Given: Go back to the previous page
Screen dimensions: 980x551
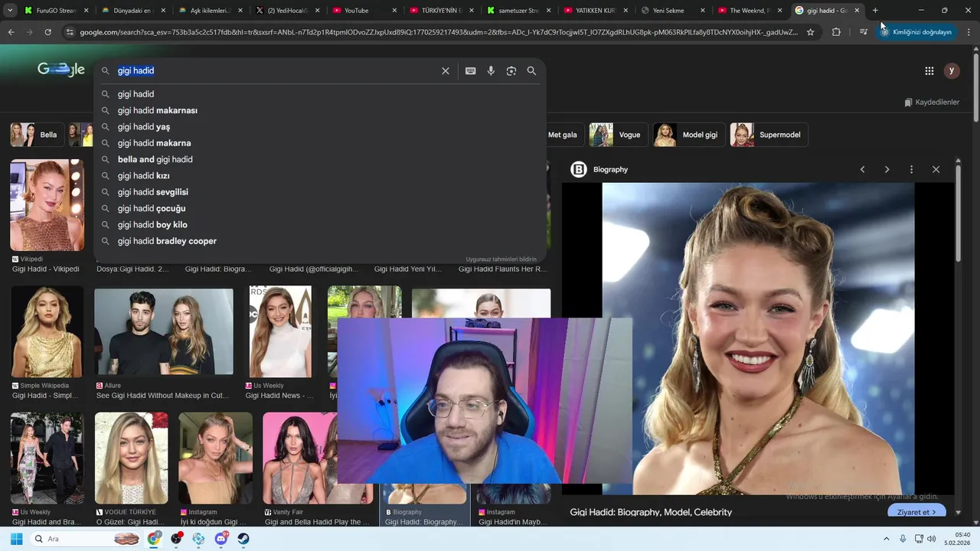Looking at the screenshot, I should pyautogui.click(x=11, y=32).
